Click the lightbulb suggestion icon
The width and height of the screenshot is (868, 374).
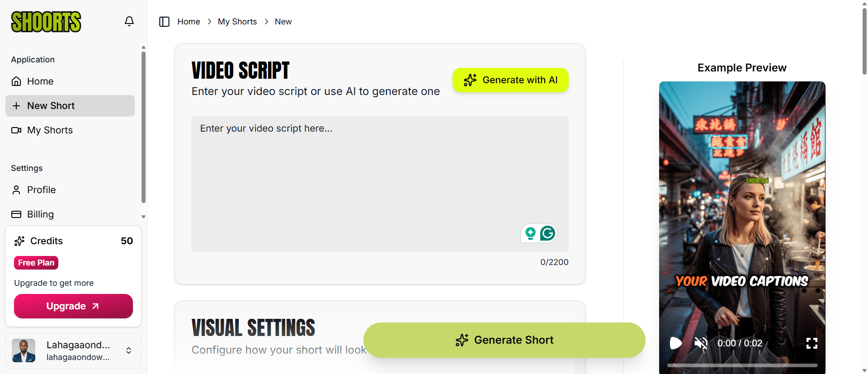530,233
